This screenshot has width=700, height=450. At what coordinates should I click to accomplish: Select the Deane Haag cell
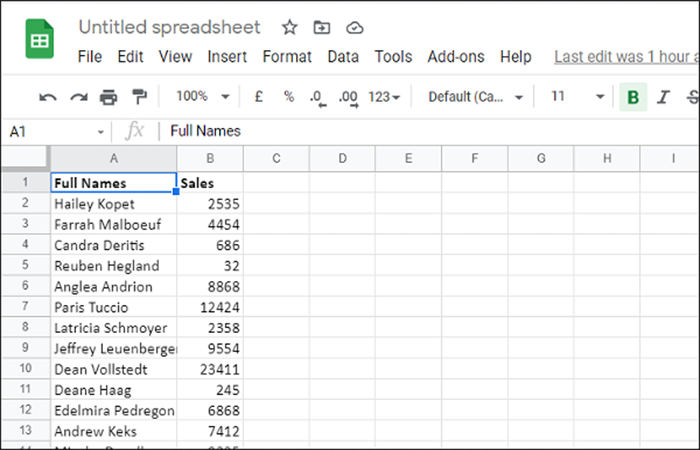(114, 390)
